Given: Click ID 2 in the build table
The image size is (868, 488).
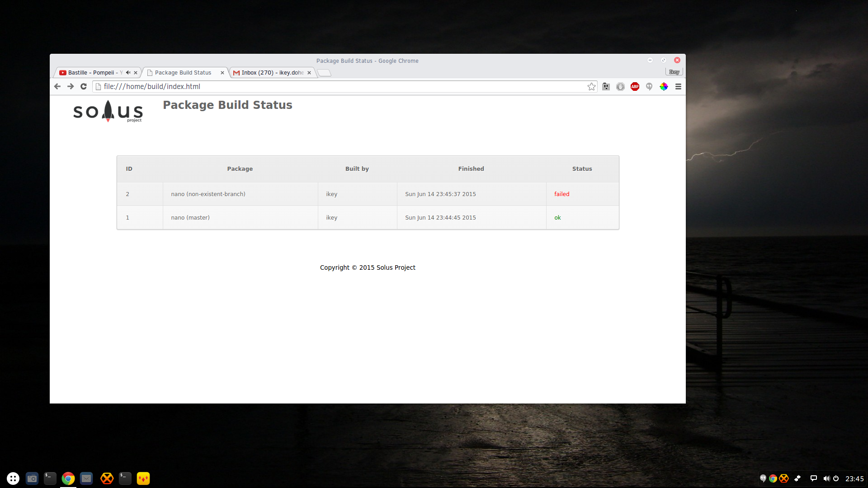Looking at the screenshot, I should tap(127, 194).
